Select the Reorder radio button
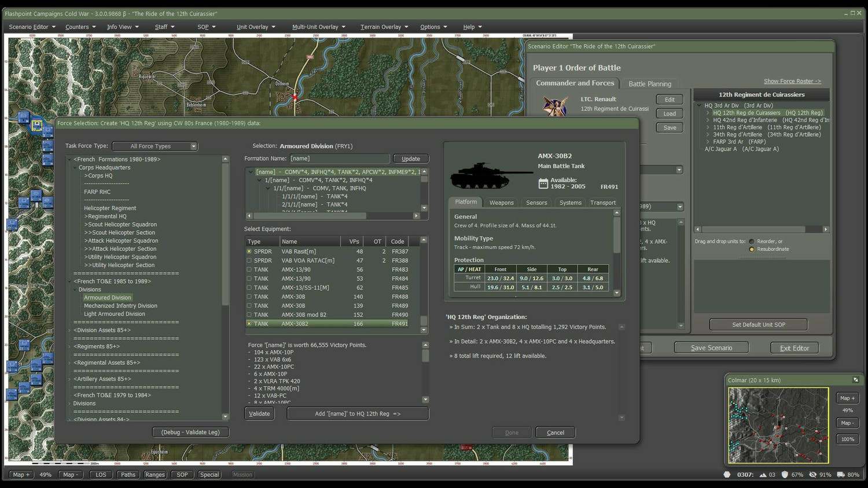The image size is (868, 488). pyautogui.click(x=752, y=242)
